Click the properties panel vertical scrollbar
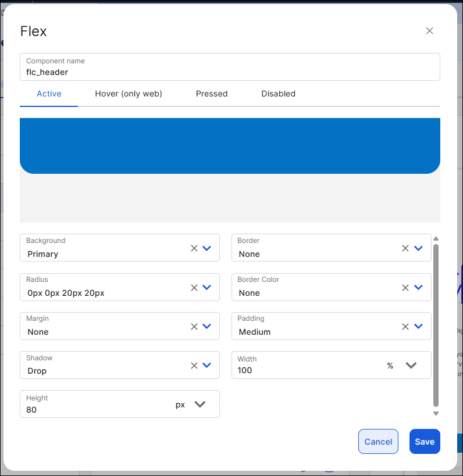The image size is (463, 476). [x=436, y=325]
